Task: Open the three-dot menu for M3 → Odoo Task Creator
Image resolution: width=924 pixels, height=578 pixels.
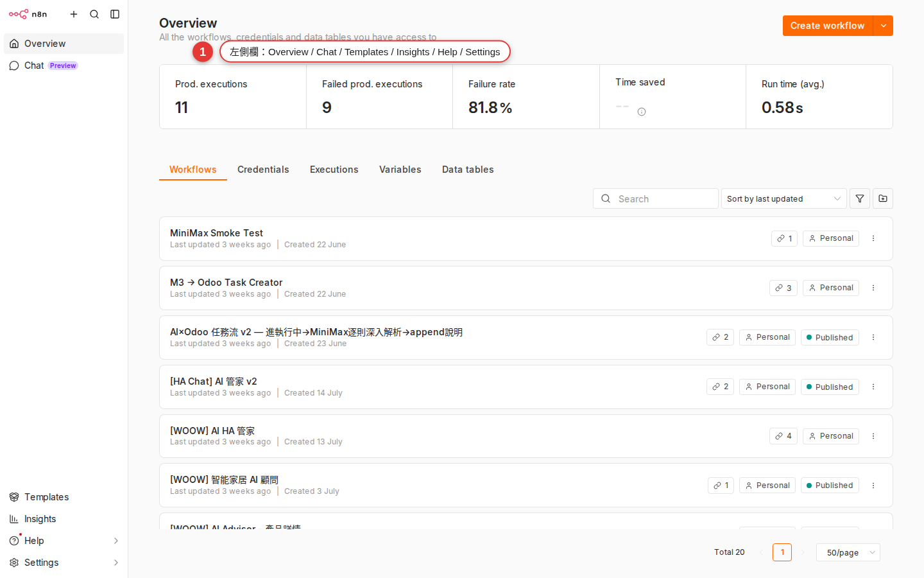Action: tap(873, 288)
